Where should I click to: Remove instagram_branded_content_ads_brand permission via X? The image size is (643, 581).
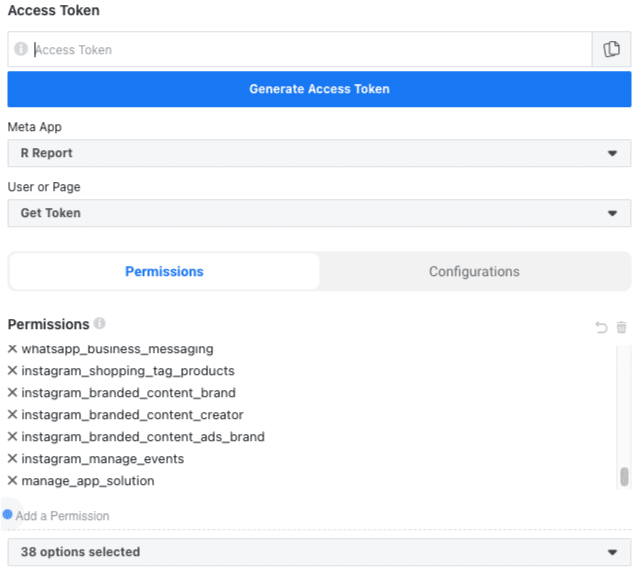(13, 437)
